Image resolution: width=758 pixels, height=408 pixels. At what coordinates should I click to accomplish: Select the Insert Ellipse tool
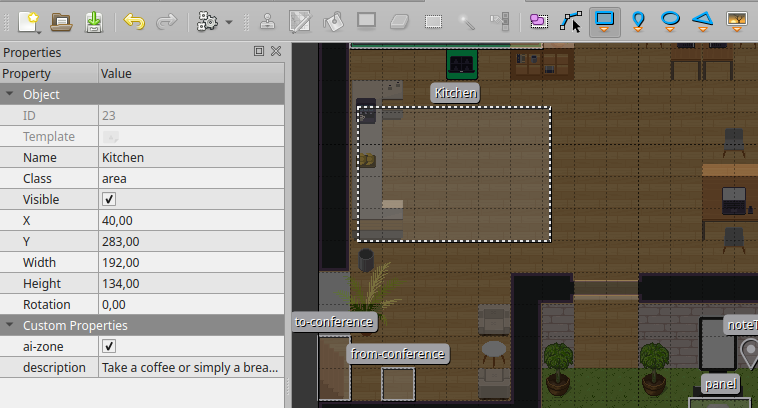coord(671,19)
